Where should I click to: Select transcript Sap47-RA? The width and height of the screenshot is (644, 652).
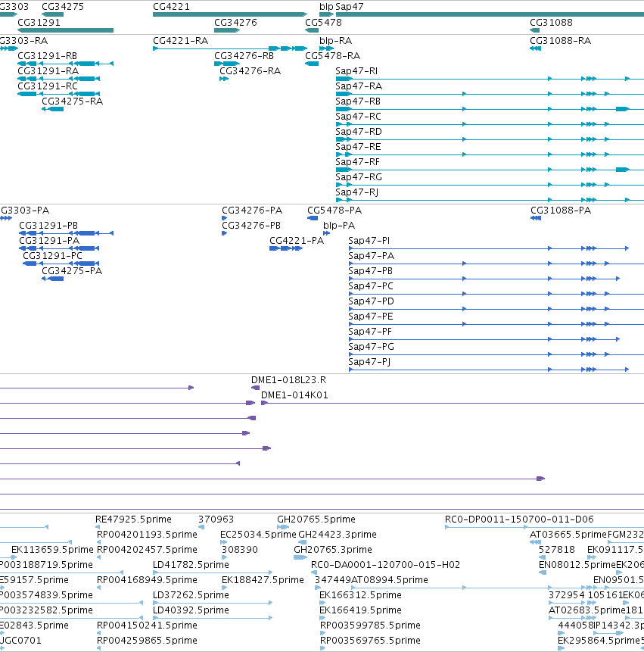[x=490, y=94]
